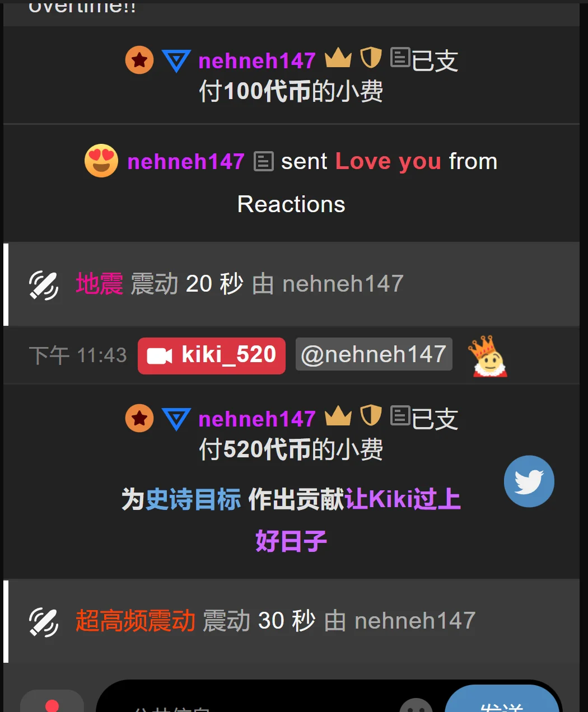588x712 pixels.
Task: Click the @nehneh147 mention tag
Action: [x=374, y=354]
